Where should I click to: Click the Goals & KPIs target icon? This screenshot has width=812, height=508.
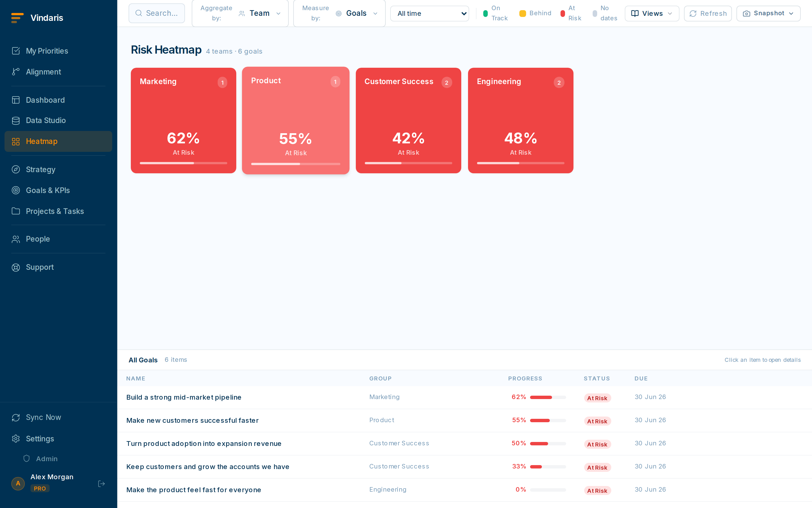coord(16,190)
